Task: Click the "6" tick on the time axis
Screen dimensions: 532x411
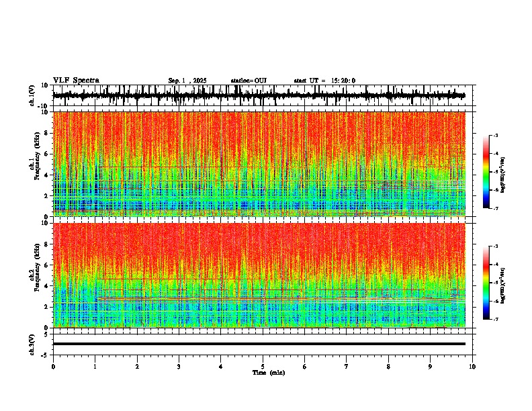Action: pos(305,367)
